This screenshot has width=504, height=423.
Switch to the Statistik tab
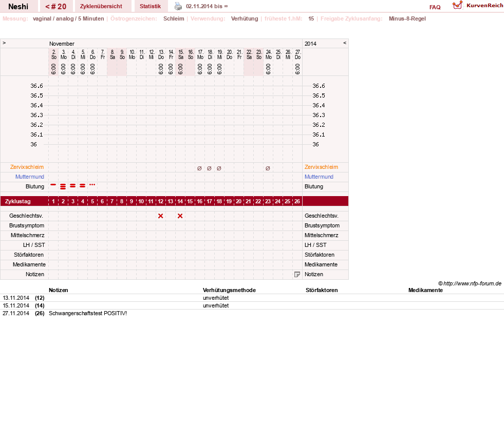coord(150,6)
